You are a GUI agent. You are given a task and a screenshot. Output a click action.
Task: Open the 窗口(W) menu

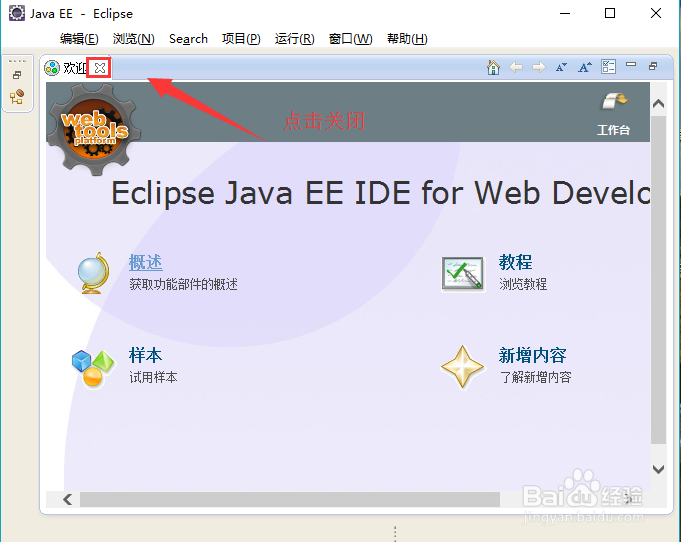click(x=350, y=39)
